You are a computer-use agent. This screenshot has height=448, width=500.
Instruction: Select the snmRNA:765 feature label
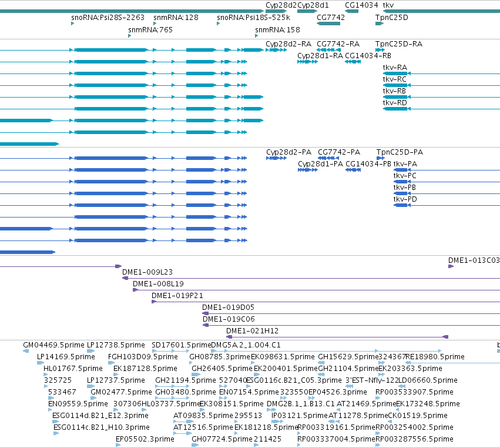(x=150, y=30)
